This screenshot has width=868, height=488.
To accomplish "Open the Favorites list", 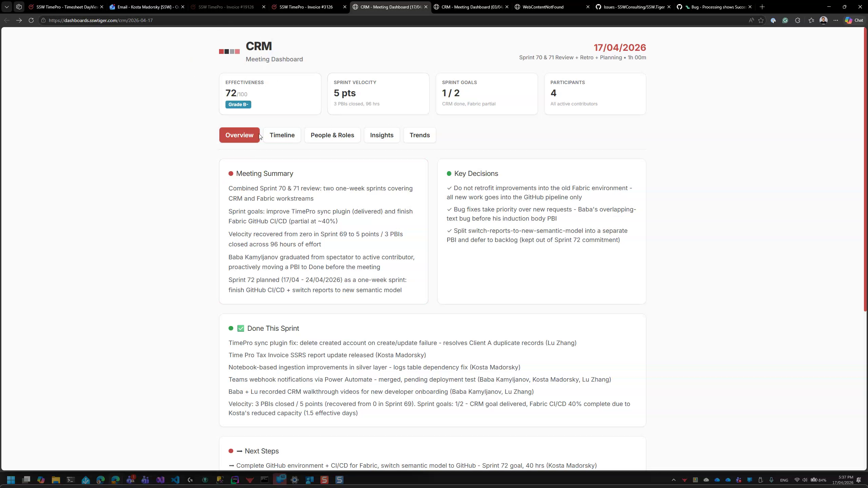I will coord(811,20).
